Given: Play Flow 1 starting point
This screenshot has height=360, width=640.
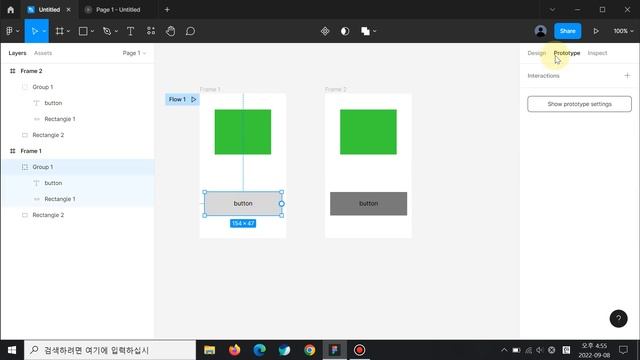Looking at the screenshot, I should 193,99.
